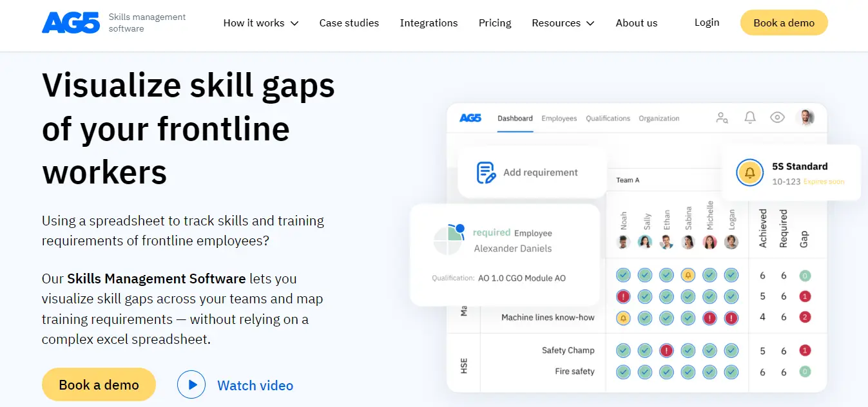Open the Watch video link

255,386
